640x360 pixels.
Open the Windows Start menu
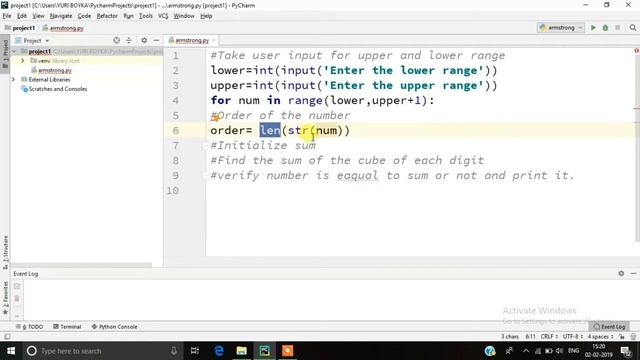(x=11, y=351)
